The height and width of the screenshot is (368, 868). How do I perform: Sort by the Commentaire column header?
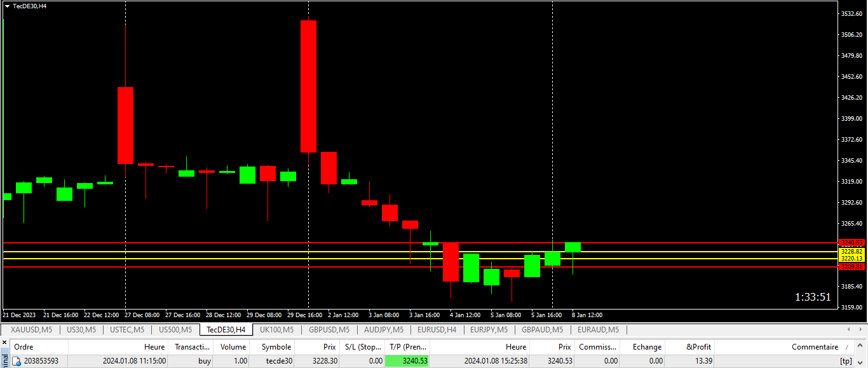click(x=815, y=347)
